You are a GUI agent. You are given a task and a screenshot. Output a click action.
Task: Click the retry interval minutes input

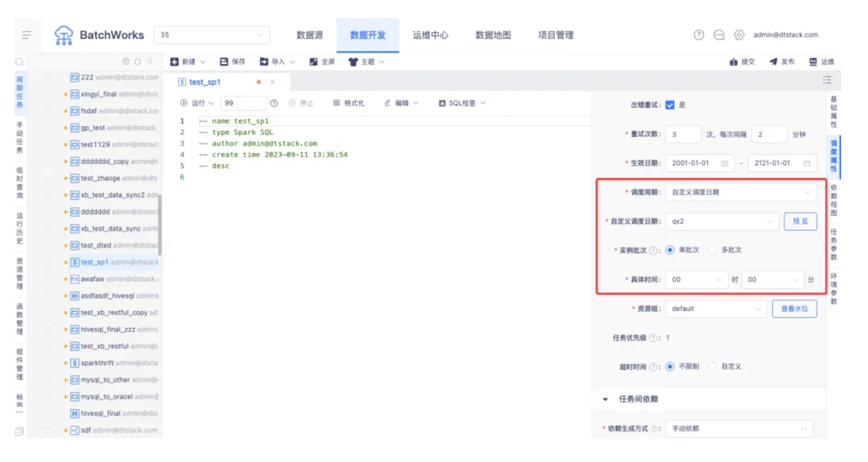click(770, 135)
